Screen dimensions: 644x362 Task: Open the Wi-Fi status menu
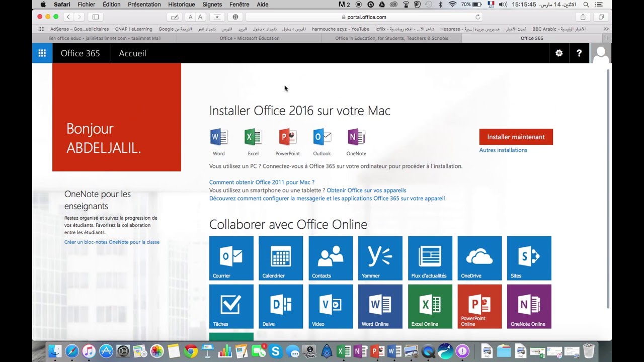tap(452, 5)
